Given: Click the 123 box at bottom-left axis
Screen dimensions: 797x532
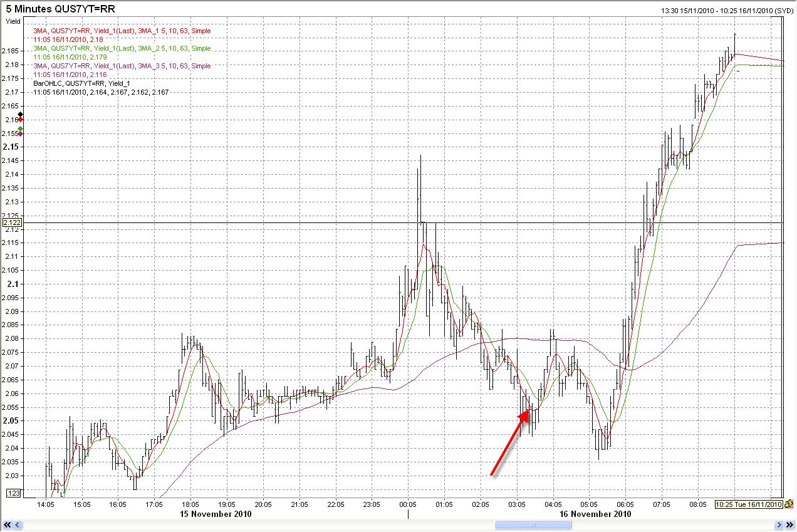Looking at the screenshot, I should click(x=13, y=493).
